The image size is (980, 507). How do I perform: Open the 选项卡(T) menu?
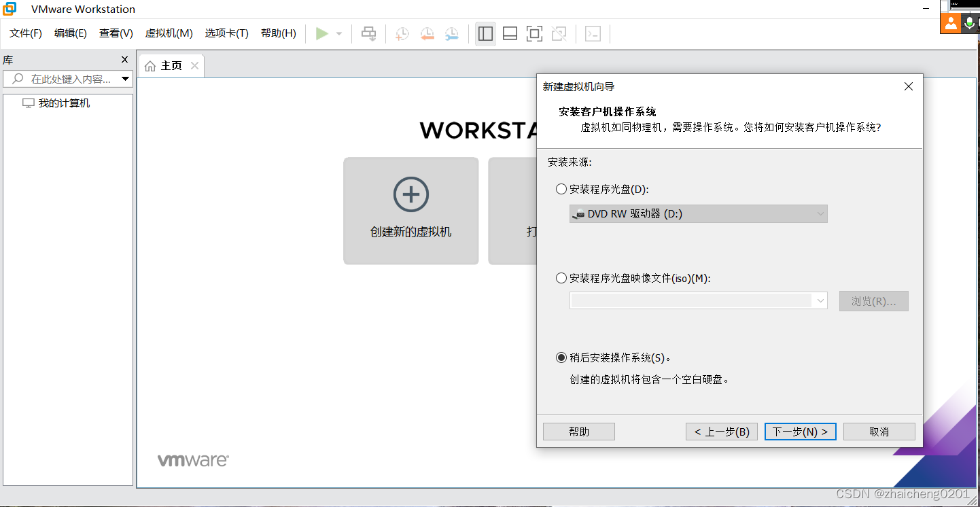(227, 33)
